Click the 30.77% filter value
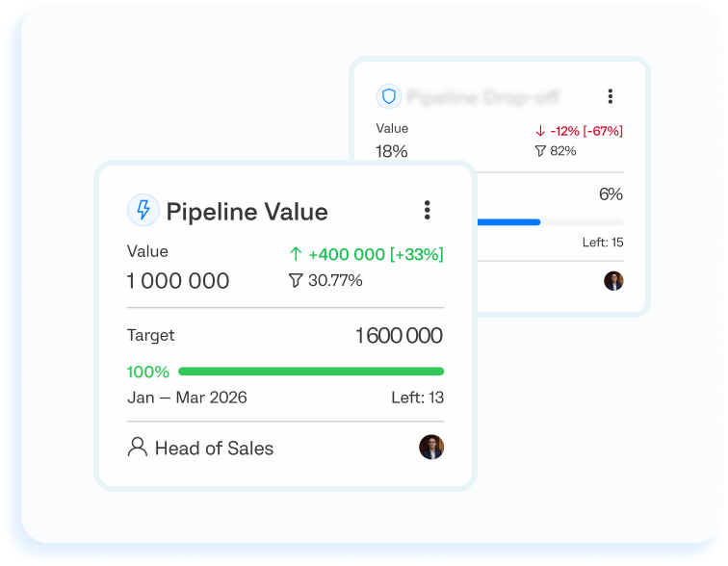 pyautogui.click(x=335, y=280)
